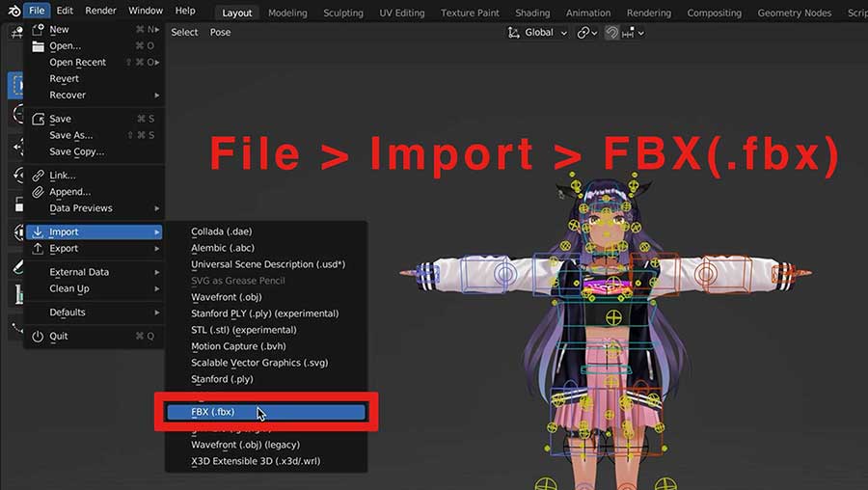Screen dimensions: 868x490
Task: Click the Export upload arrow icon
Action: (x=38, y=249)
